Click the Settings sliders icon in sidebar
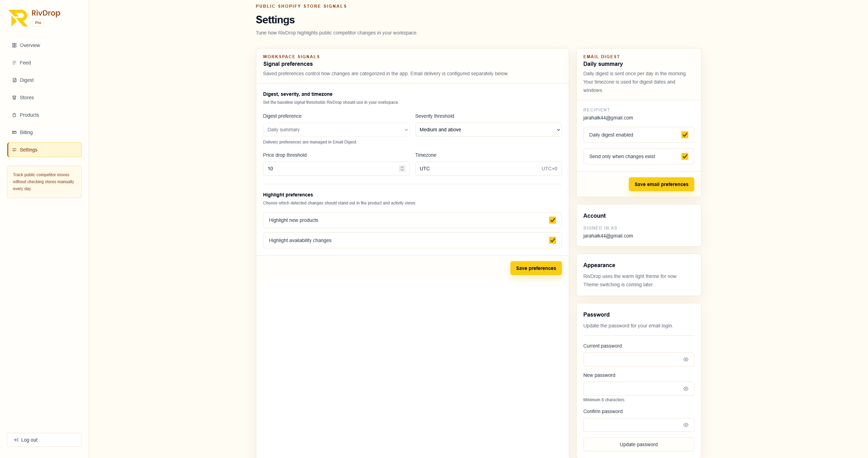Image resolution: width=868 pixels, height=458 pixels. 14,150
